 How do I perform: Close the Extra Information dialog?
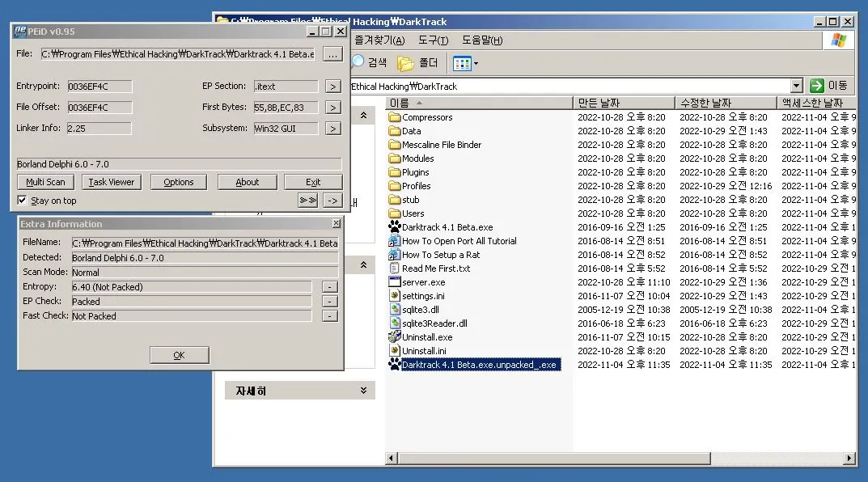tap(337, 223)
